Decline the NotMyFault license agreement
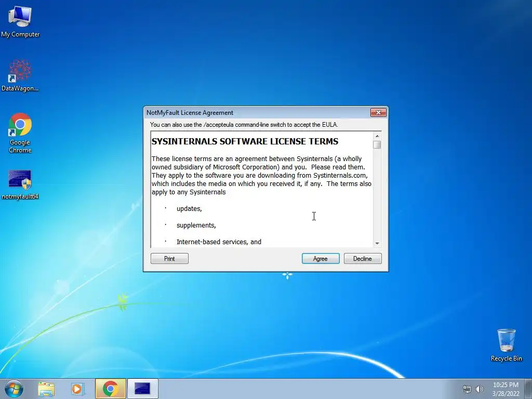Viewport: 532px width, 399px height. (363, 259)
